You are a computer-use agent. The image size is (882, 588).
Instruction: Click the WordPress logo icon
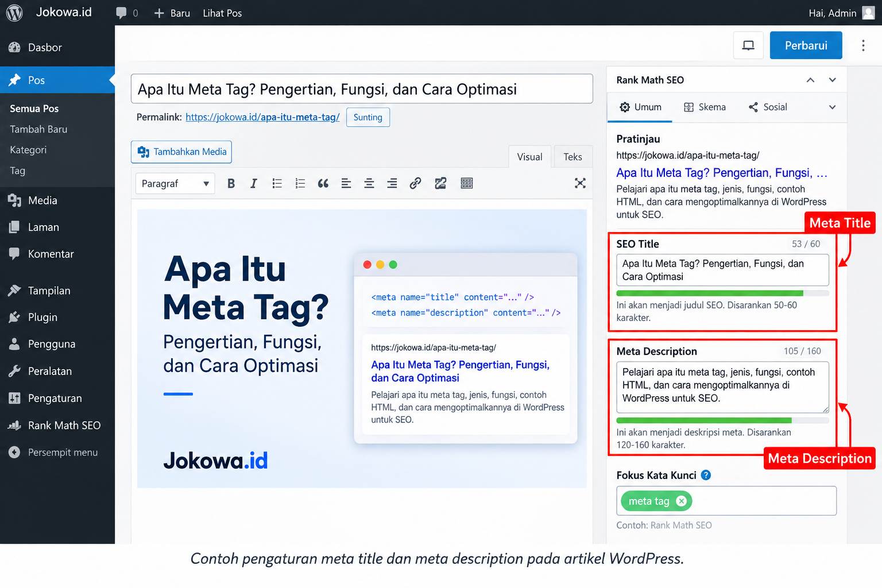coord(14,13)
